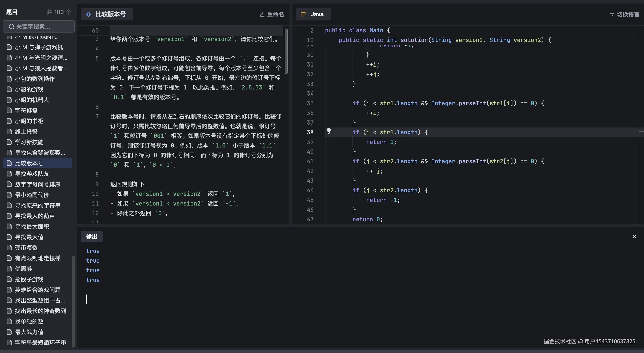Click the download icon beside 比较版本号 title
644x353 pixels.
click(89, 14)
